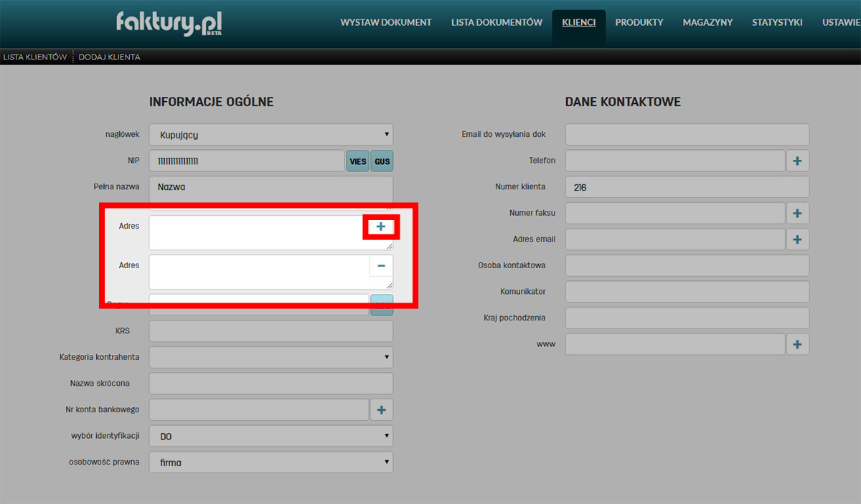Add extra email via Adres email plus icon
The width and height of the screenshot is (861, 504).
pyautogui.click(x=797, y=239)
